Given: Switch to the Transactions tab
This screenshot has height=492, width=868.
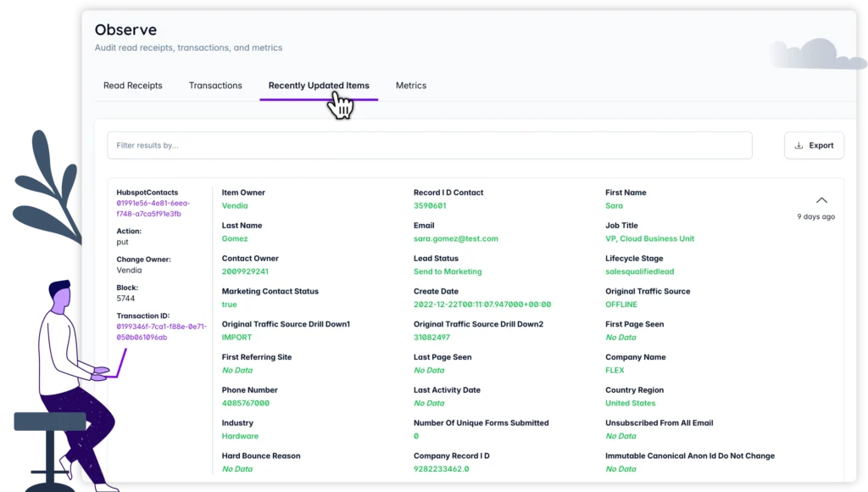Looking at the screenshot, I should (215, 86).
